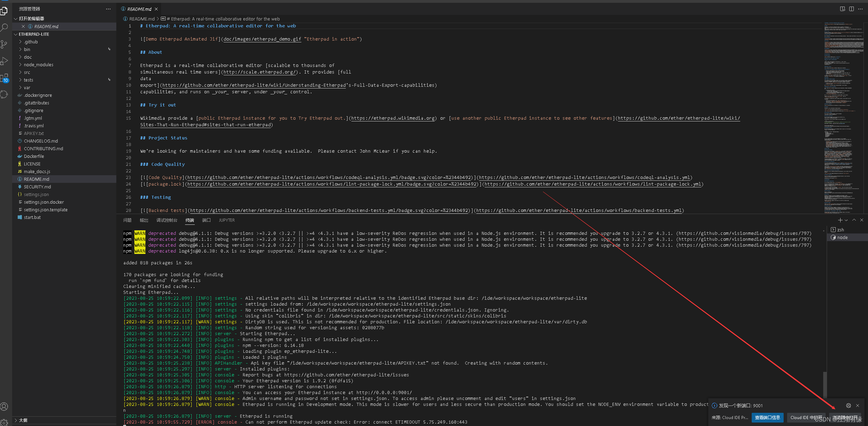Screen dimensions: 868x426
Task: Open the Run and Debug view
Action: coord(4,61)
